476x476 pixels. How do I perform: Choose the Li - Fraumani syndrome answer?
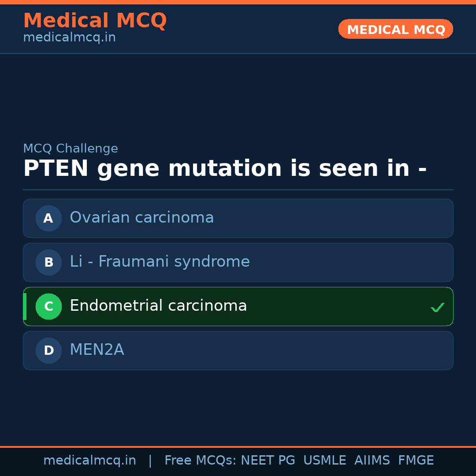coord(160,262)
